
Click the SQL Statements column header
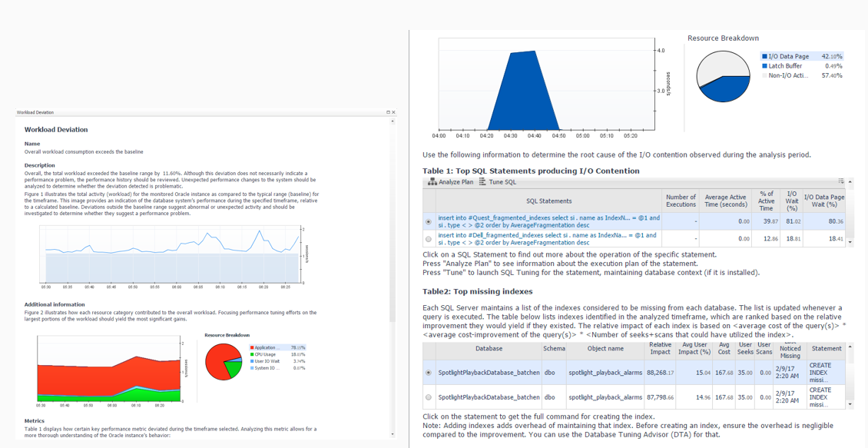(548, 201)
